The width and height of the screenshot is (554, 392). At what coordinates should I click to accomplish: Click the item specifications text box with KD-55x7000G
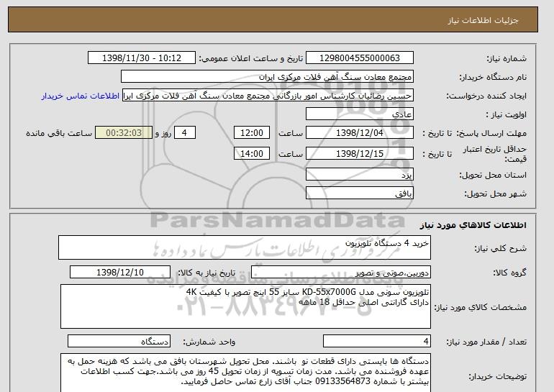pos(245,306)
